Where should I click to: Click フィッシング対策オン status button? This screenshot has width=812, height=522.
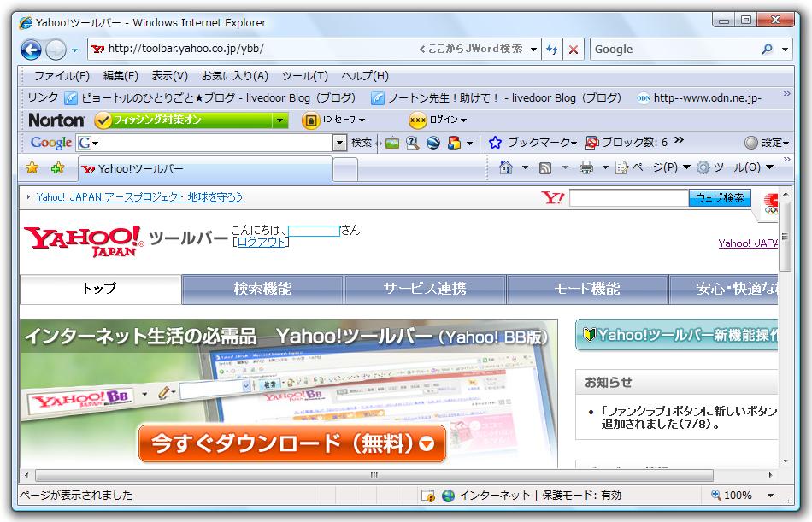click(184, 120)
